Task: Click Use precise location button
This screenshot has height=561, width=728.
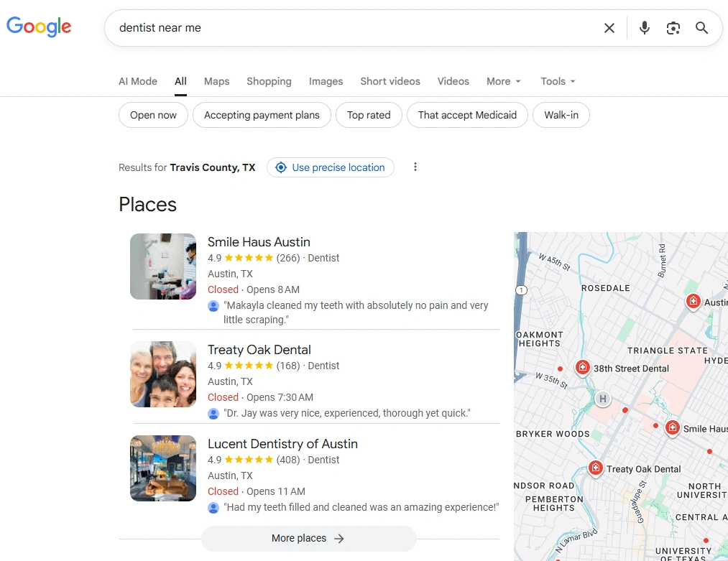Action: tap(331, 167)
